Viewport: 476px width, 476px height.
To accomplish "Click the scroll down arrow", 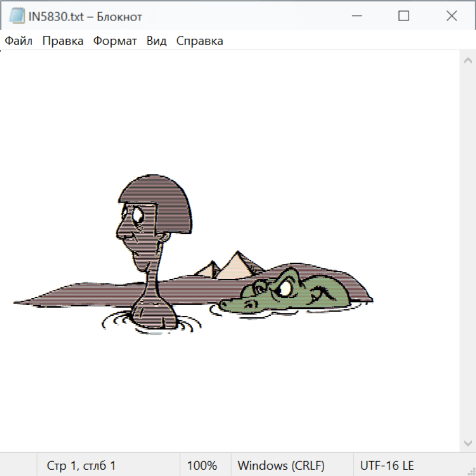I will [468, 443].
